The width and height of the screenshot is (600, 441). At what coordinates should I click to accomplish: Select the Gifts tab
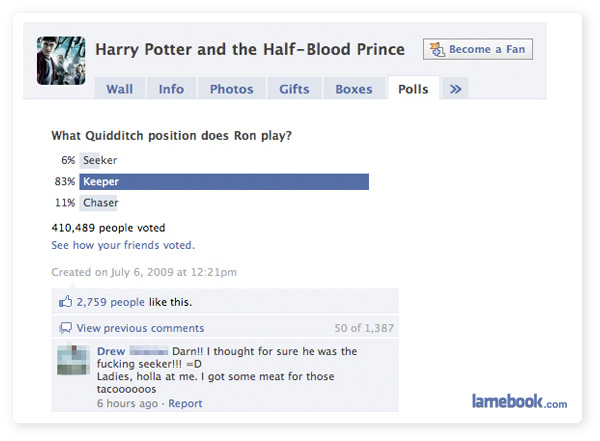[294, 89]
